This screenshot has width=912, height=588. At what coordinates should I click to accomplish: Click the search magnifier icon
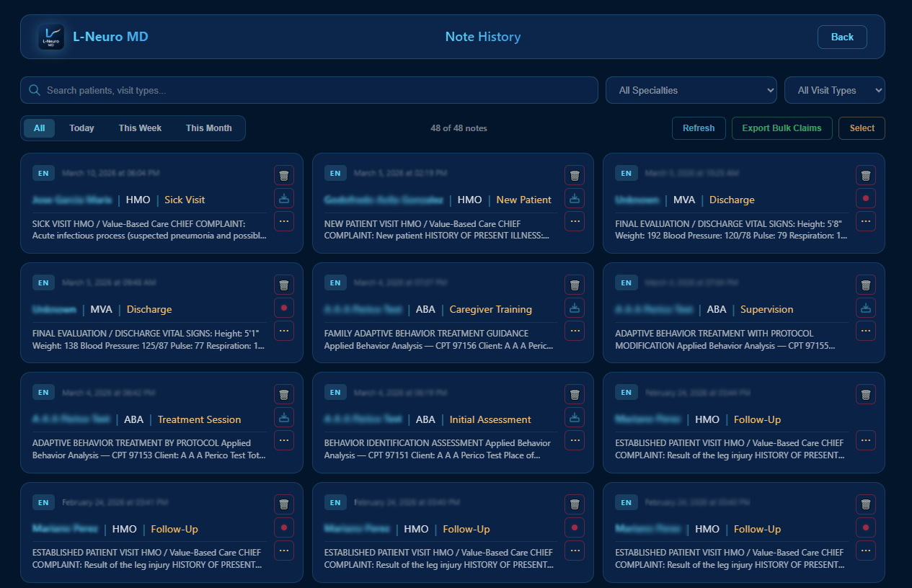[34, 89]
